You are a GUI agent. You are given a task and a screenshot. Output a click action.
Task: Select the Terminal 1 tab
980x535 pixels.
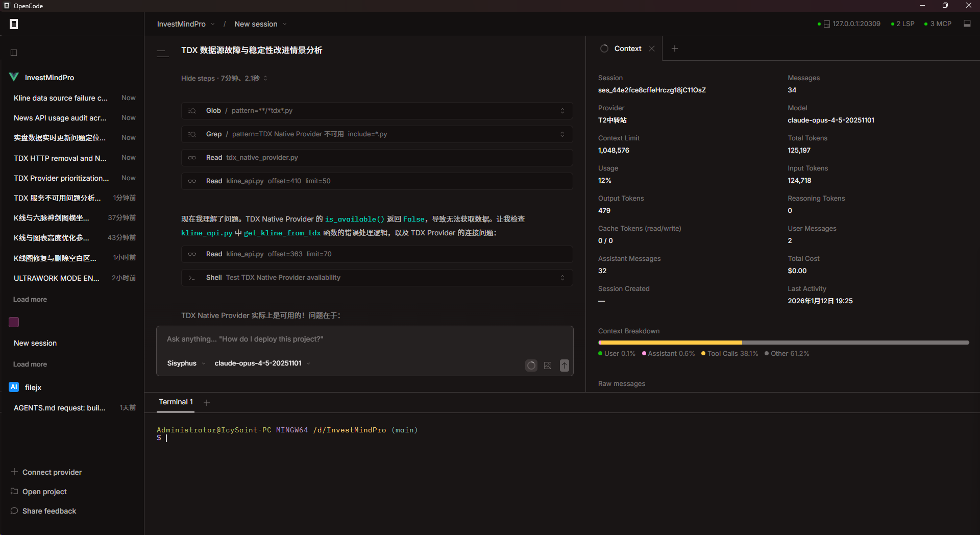pos(176,402)
